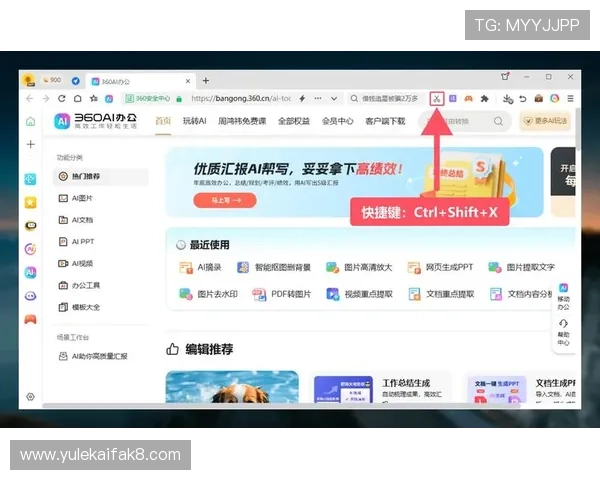
Task: Open the 视频重点提取 tool
Action: [x=359, y=294]
